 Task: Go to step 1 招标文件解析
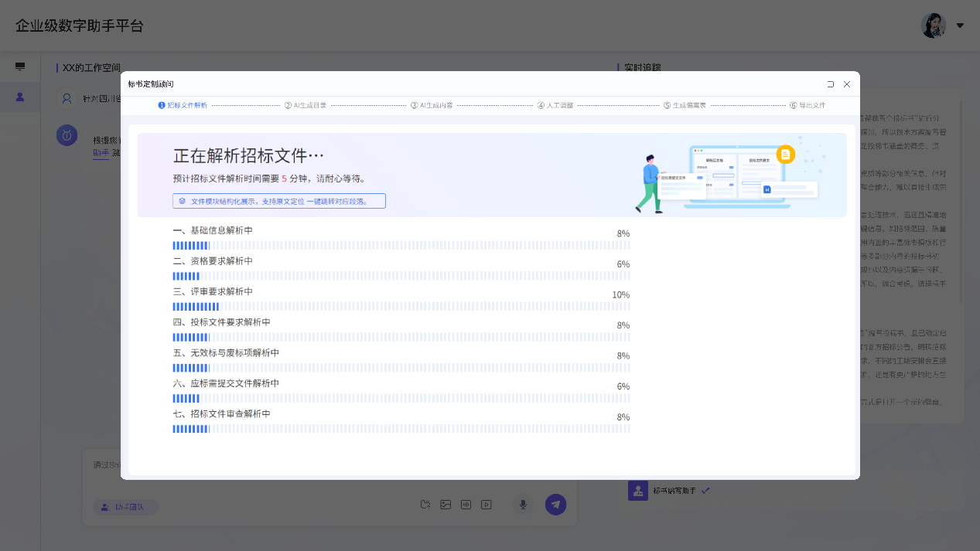tap(183, 105)
